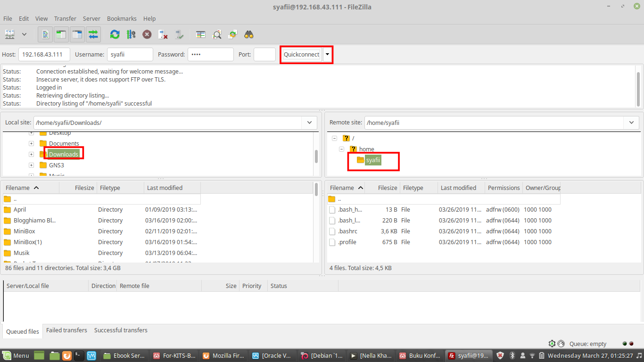Click the music note tray icon
This screenshot has width=644, height=362.
click(639, 355)
